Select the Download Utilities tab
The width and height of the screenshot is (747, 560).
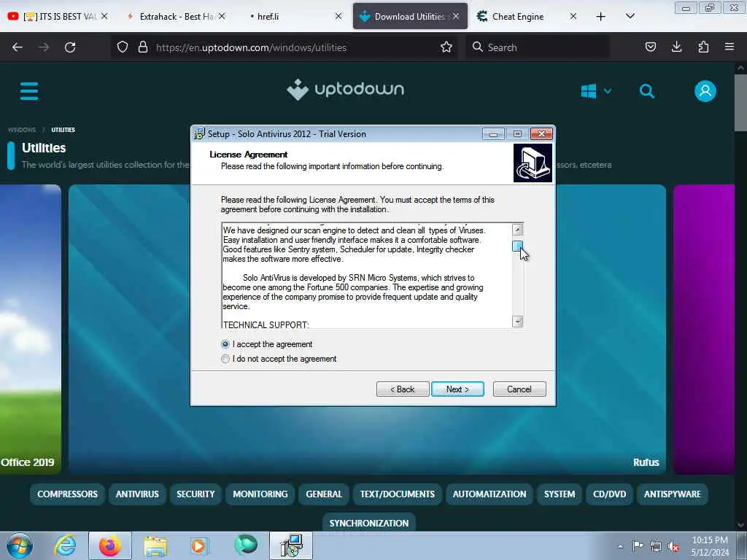click(410, 17)
